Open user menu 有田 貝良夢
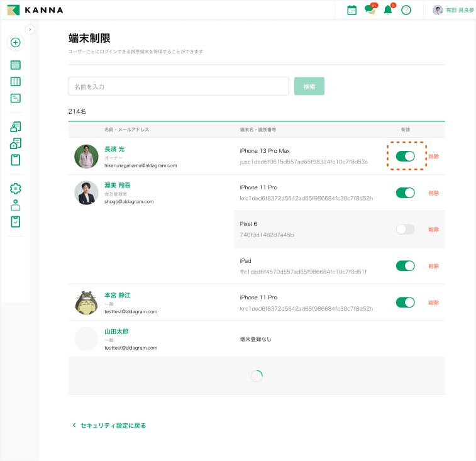 tap(453, 10)
